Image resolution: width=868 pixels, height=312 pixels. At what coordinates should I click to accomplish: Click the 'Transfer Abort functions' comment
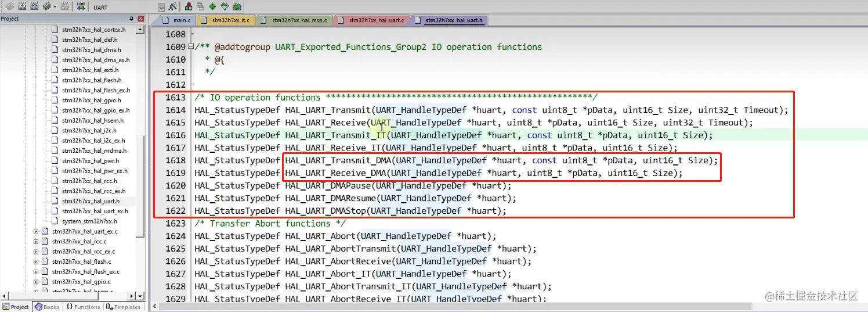(270, 224)
